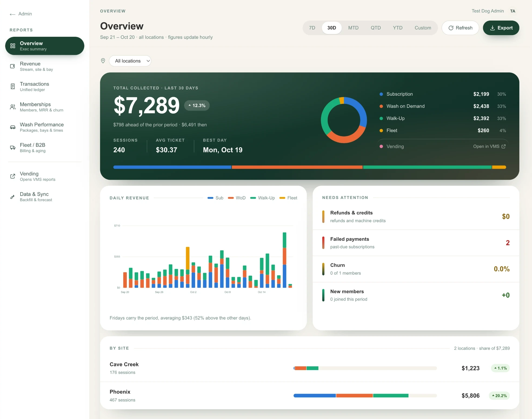The width and height of the screenshot is (532, 419).
Task: Open the All locations dropdown
Action: pyautogui.click(x=130, y=61)
